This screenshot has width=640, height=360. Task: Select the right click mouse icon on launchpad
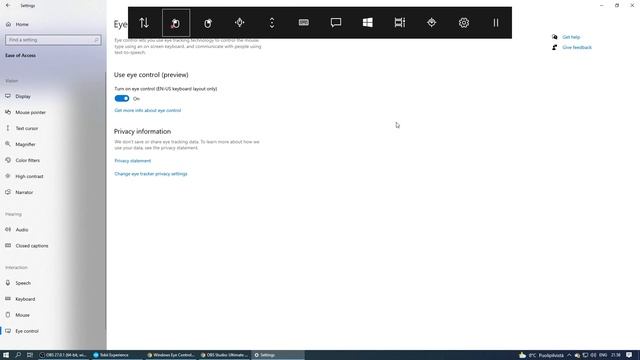click(x=208, y=23)
